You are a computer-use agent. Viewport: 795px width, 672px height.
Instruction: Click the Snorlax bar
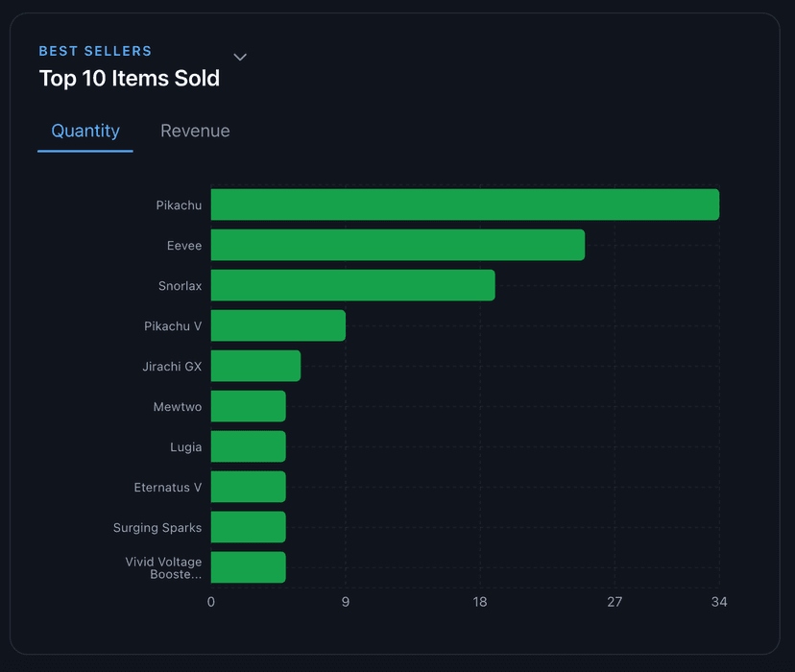click(350, 285)
